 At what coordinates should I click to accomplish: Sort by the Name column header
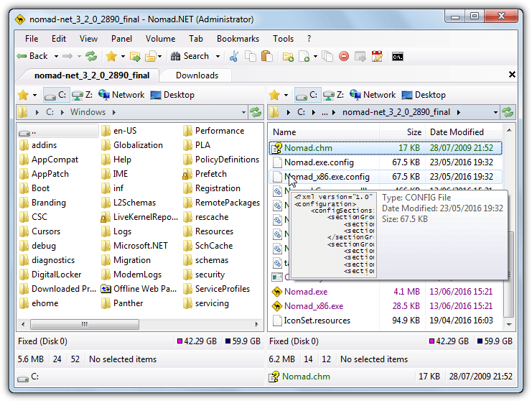click(324, 132)
